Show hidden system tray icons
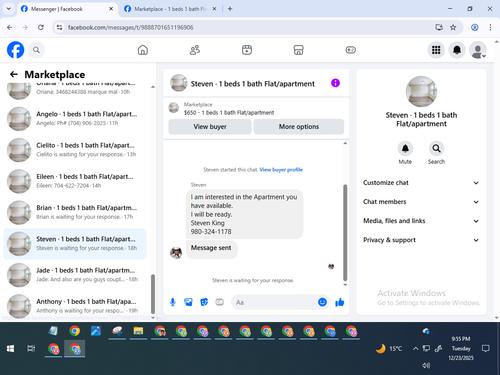 pos(415,349)
